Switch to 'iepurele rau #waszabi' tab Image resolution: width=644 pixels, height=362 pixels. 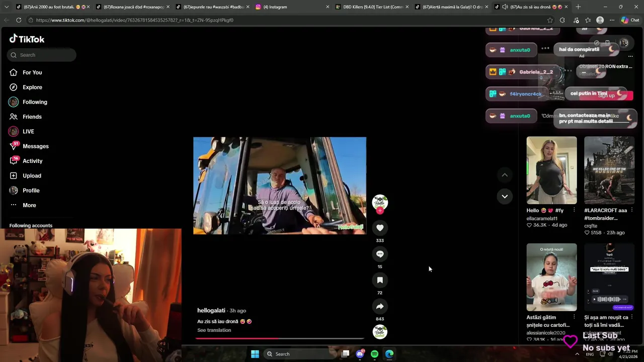pyautogui.click(x=213, y=7)
